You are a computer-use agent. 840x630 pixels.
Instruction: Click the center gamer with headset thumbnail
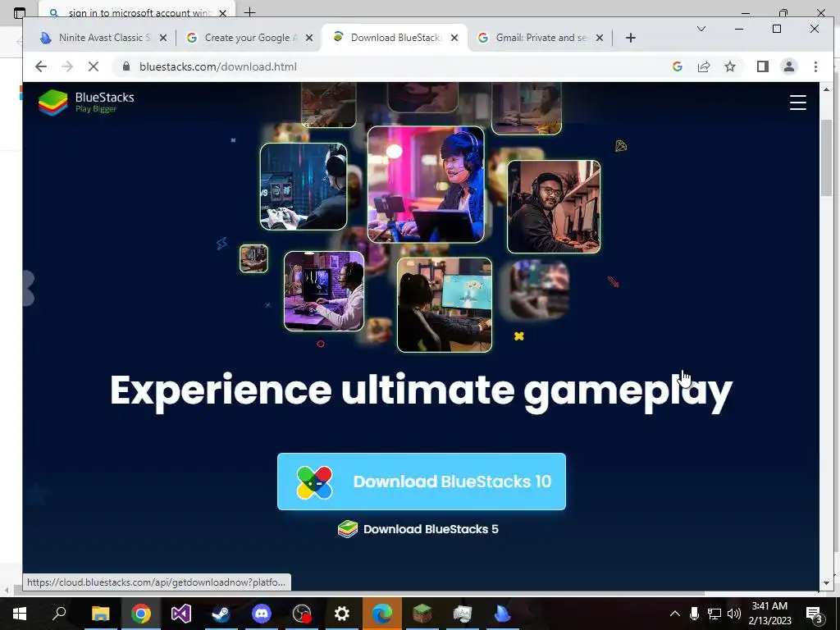(x=426, y=185)
